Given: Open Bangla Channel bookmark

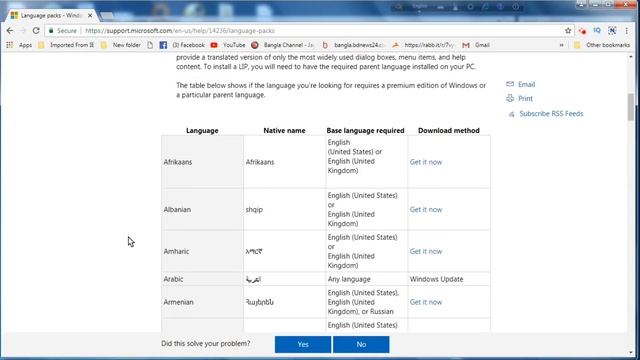Looking at the screenshot, I should [x=282, y=45].
